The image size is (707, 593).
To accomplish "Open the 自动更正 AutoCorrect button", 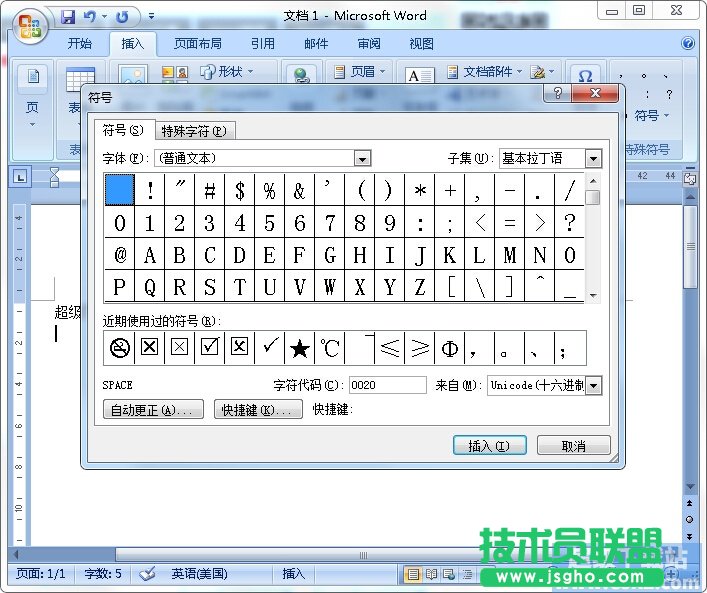I will point(154,410).
